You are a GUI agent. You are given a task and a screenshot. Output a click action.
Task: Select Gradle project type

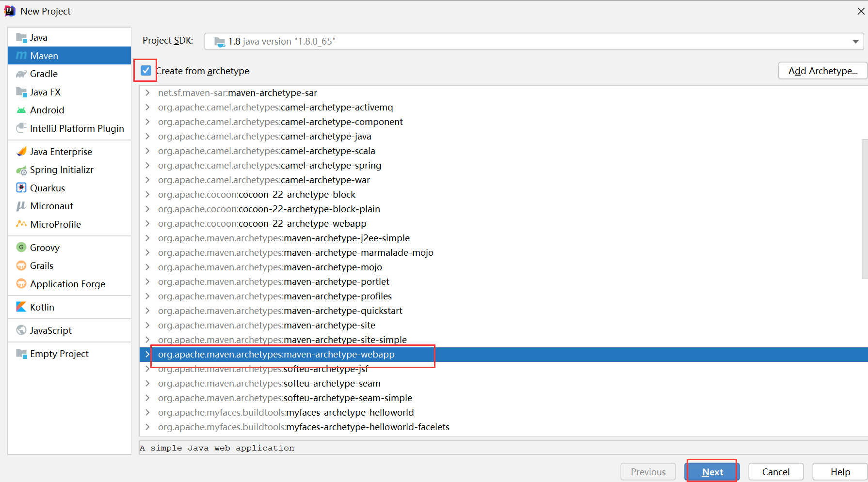[x=69, y=74]
